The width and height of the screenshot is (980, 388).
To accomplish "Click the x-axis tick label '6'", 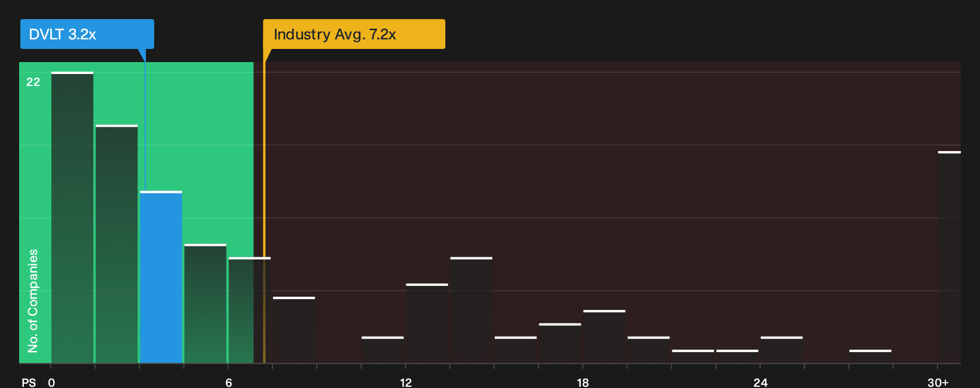I will click(x=228, y=383).
